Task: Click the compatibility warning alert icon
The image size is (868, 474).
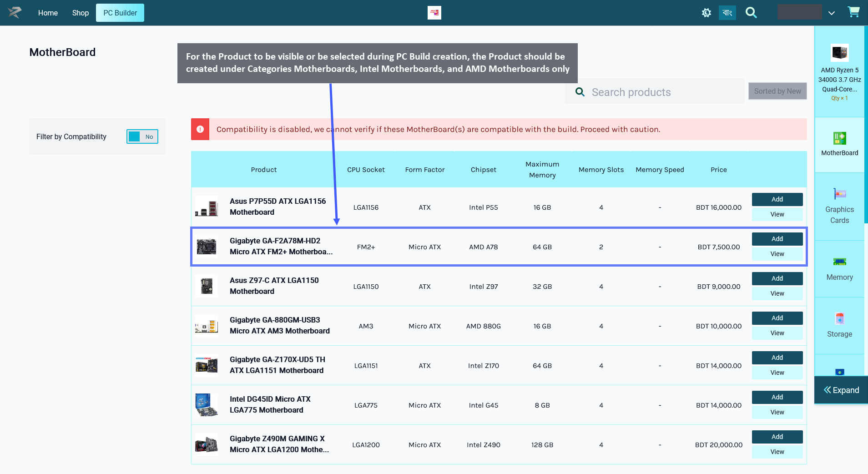Action: click(200, 129)
